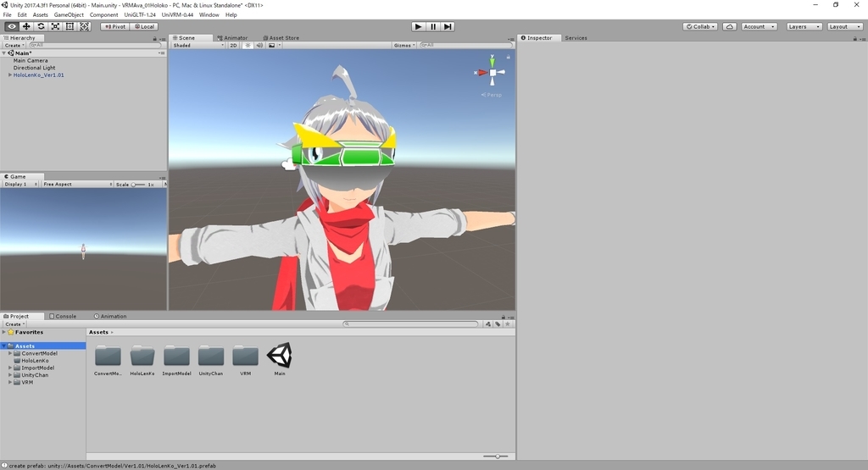
Task: Adjust the asset icon size slider
Action: (497, 456)
